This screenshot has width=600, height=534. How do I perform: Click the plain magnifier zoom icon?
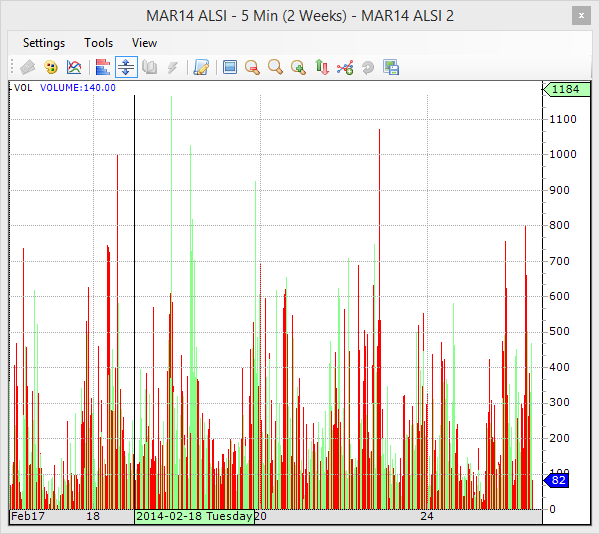click(275, 68)
